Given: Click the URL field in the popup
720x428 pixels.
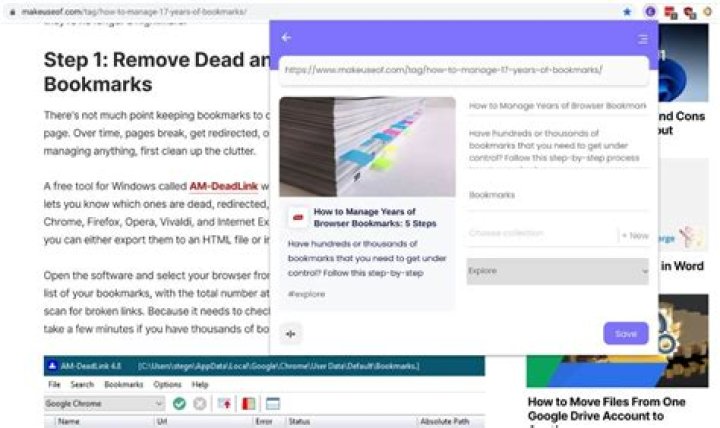Looking at the screenshot, I should click(464, 70).
